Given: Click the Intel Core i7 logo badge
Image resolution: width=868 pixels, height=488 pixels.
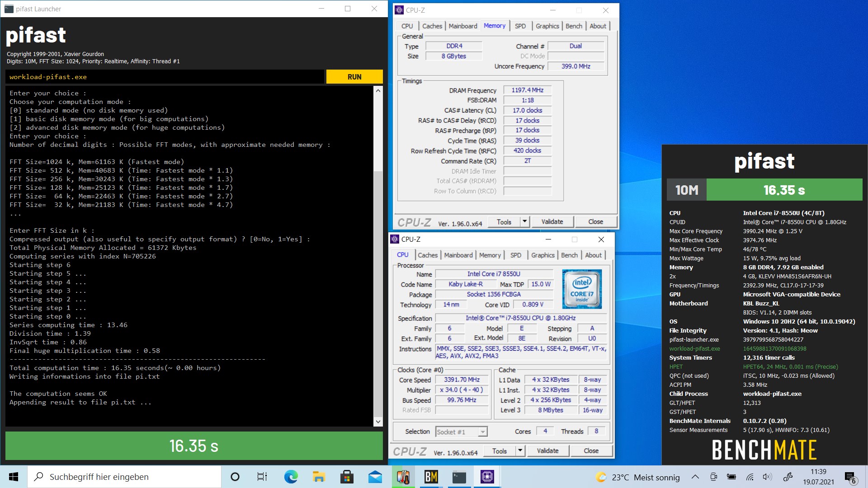Looking at the screenshot, I should tap(582, 289).
